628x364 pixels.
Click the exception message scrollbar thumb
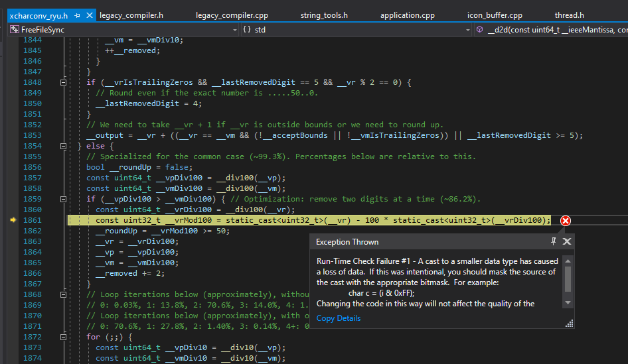pos(568,278)
